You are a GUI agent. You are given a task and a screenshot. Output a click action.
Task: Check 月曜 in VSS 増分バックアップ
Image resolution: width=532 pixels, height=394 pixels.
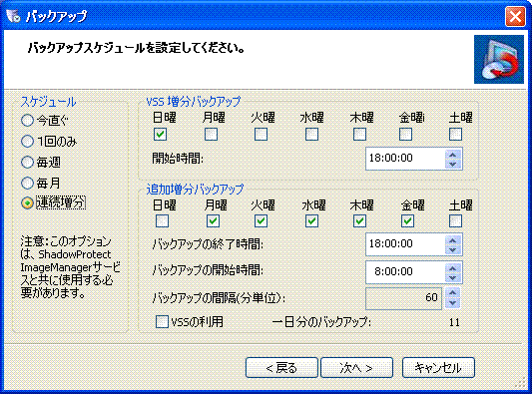(x=211, y=135)
